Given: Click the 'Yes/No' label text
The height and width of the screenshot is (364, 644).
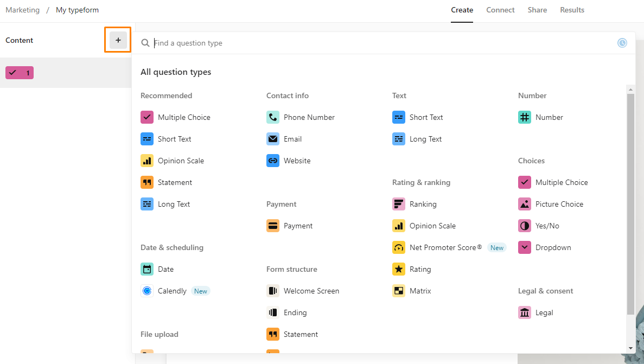Looking at the screenshot, I should 547,226.
